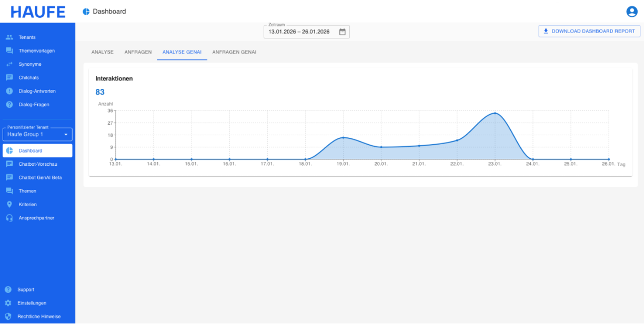This screenshot has height=324, width=644.
Task: Click the Tenants people icon
Action: [9, 37]
